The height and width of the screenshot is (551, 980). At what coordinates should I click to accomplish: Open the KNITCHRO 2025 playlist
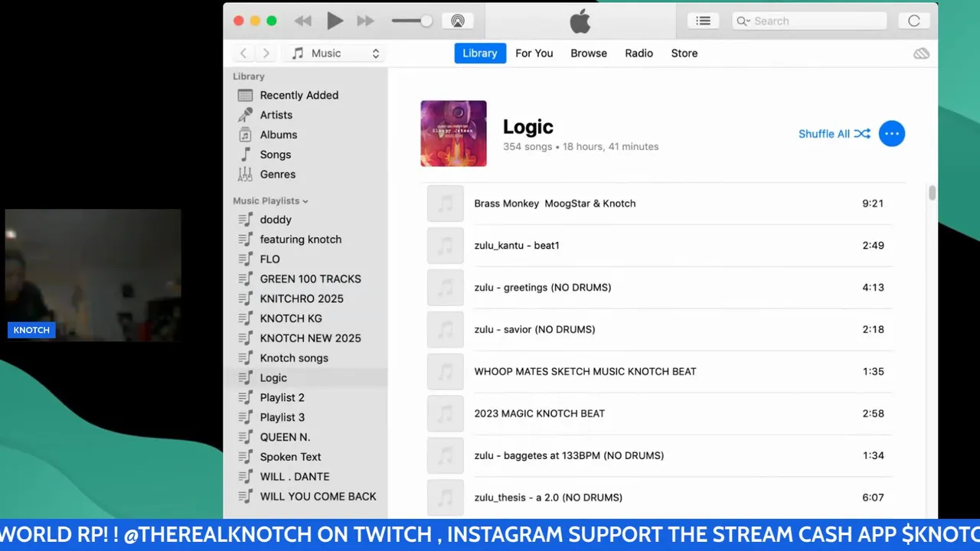(x=305, y=299)
